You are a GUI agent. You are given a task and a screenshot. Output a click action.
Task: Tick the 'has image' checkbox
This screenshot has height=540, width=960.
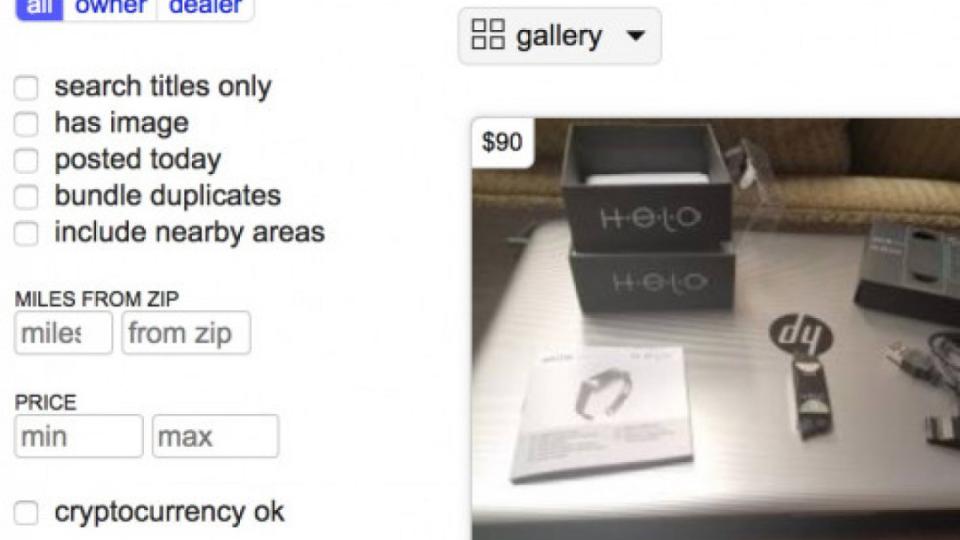(x=26, y=124)
